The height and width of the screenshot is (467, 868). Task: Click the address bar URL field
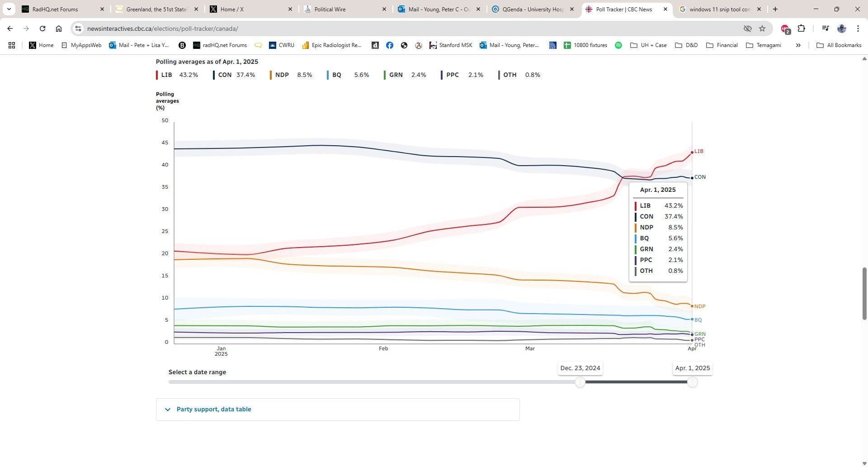coord(407,29)
